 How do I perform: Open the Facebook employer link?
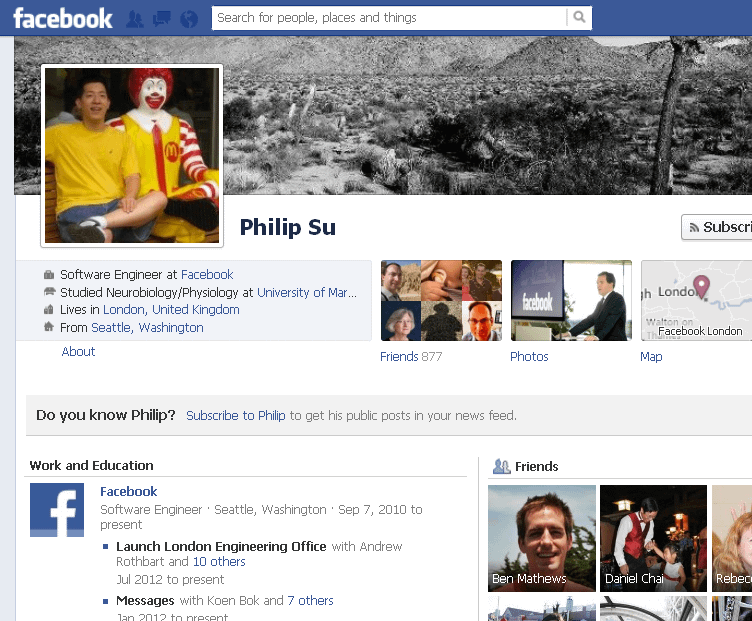[x=207, y=274]
